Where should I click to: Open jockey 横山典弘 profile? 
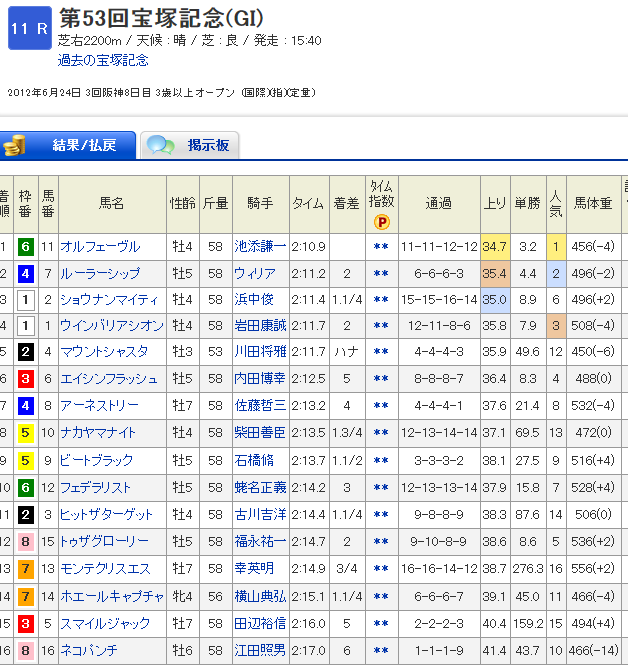(x=260, y=596)
